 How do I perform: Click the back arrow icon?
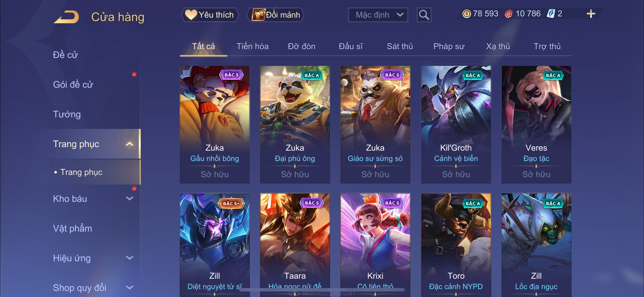[x=67, y=17]
